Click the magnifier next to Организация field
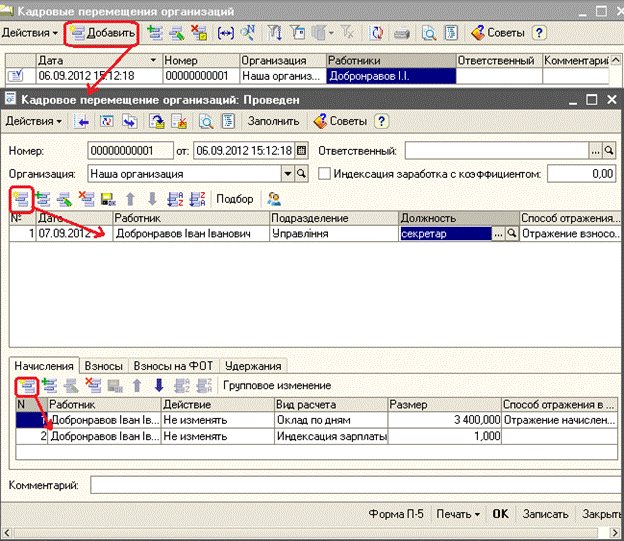This screenshot has height=541, width=624. (302, 174)
